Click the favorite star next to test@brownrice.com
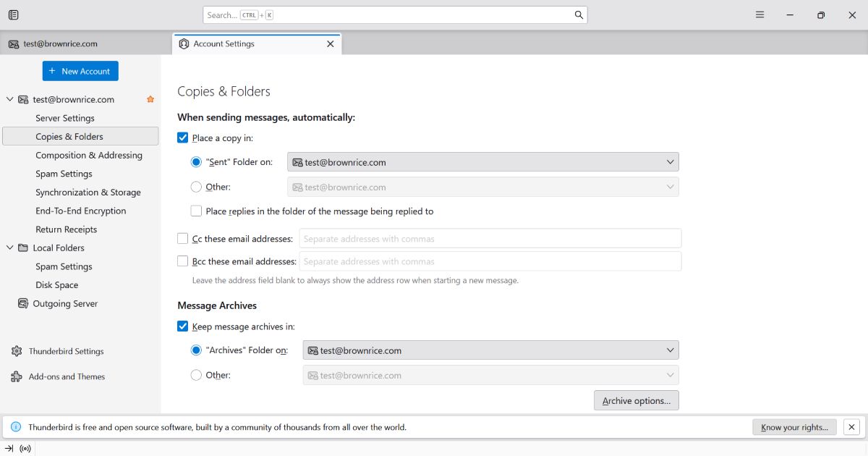Screen dimensions: 868x456 pos(150,99)
